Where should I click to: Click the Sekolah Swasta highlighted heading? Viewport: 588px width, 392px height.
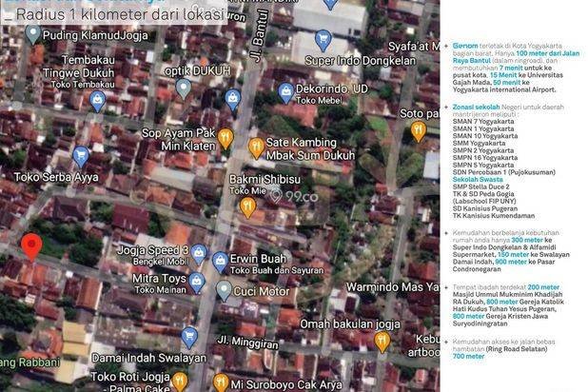click(478, 180)
